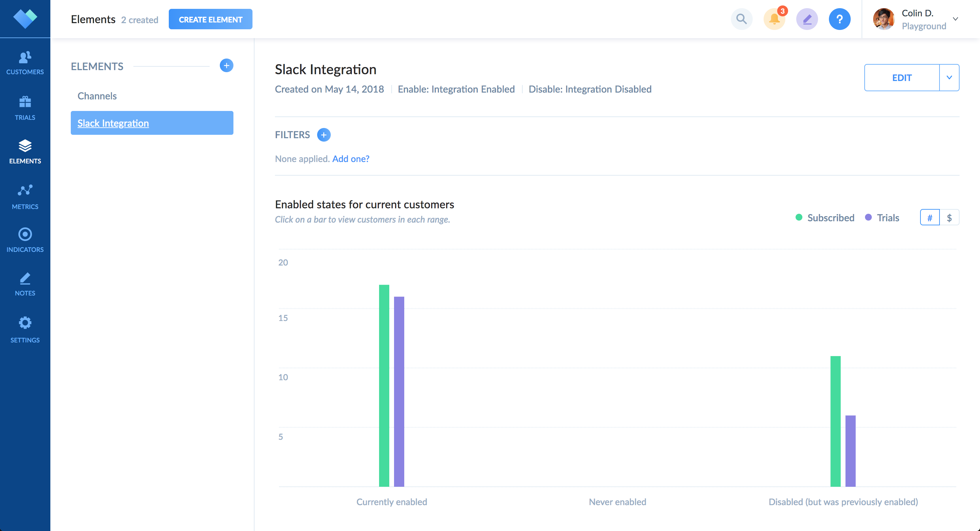This screenshot has height=531, width=980.
Task: Open Colin D. account menu chevron
Action: (x=955, y=19)
